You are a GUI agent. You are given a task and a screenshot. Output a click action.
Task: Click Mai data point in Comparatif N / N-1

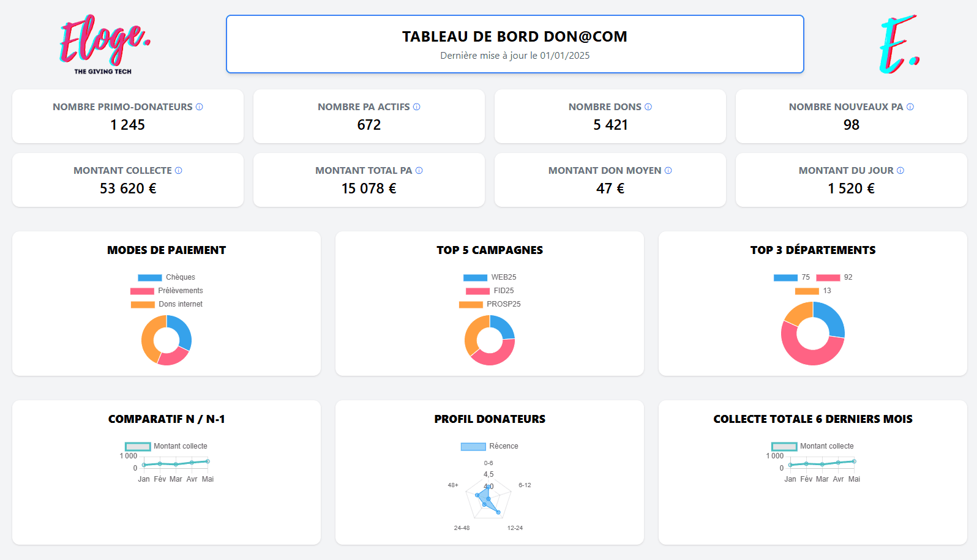click(208, 461)
